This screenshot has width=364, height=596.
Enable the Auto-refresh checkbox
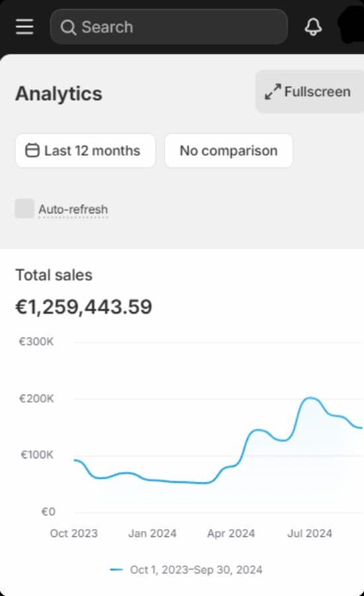pyautogui.click(x=24, y=209)
